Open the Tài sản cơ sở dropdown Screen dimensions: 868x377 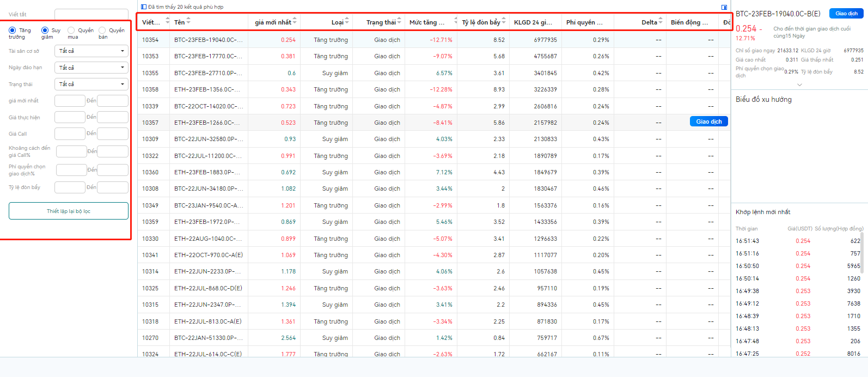click(x=91, y=51)
